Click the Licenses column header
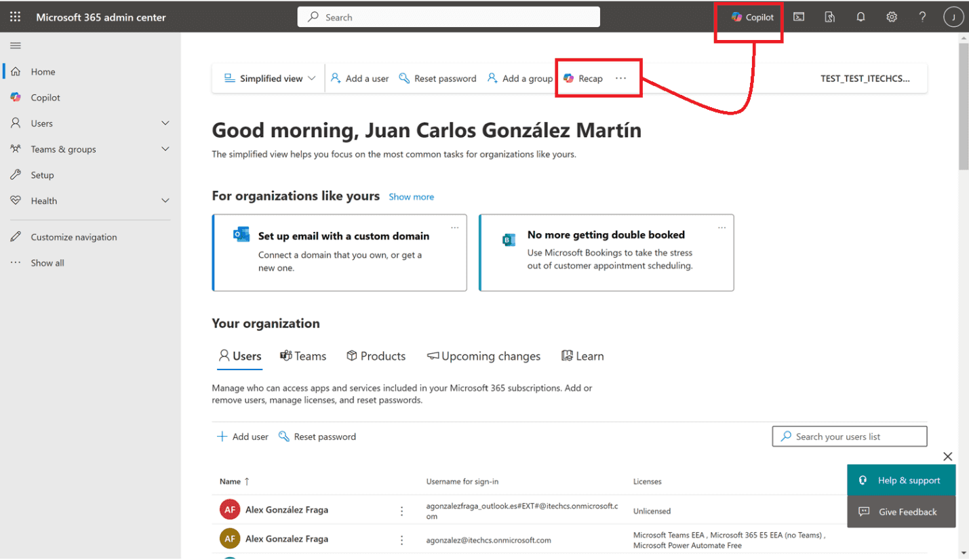The width and height of the screenshot is (969, 560). point(647,481)
